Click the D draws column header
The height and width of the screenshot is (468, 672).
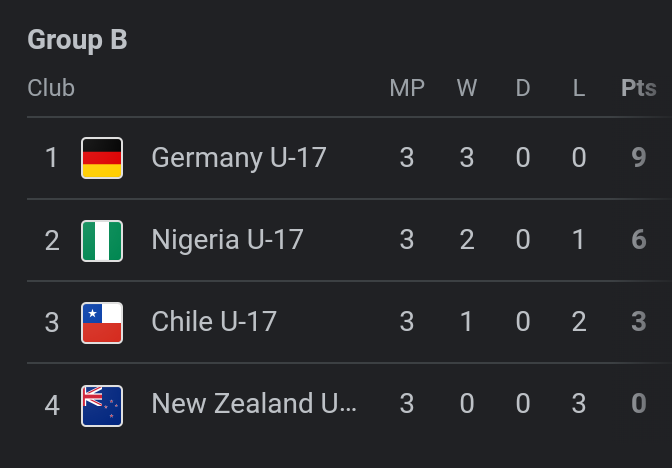(523, 88)
